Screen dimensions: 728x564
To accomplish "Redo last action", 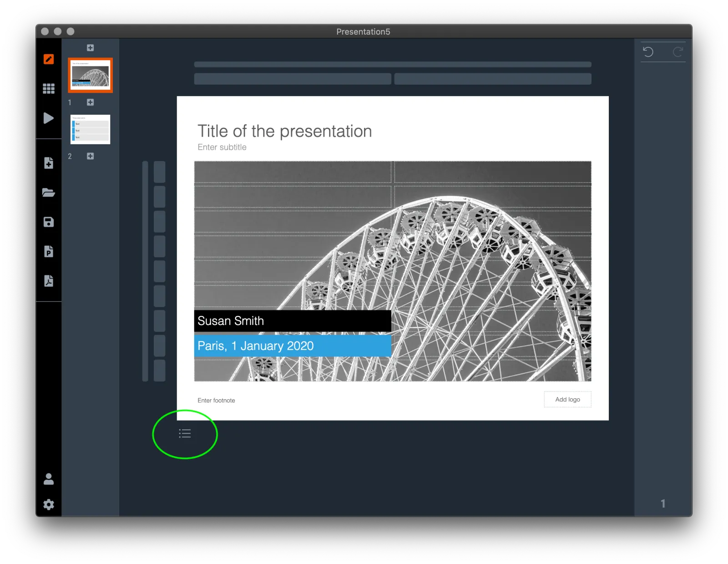I will point(677,52).
